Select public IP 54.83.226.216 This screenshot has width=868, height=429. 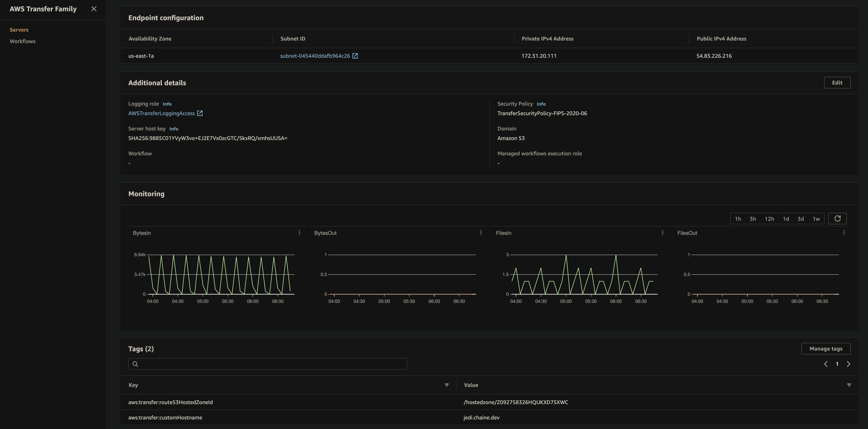(714, 56)
